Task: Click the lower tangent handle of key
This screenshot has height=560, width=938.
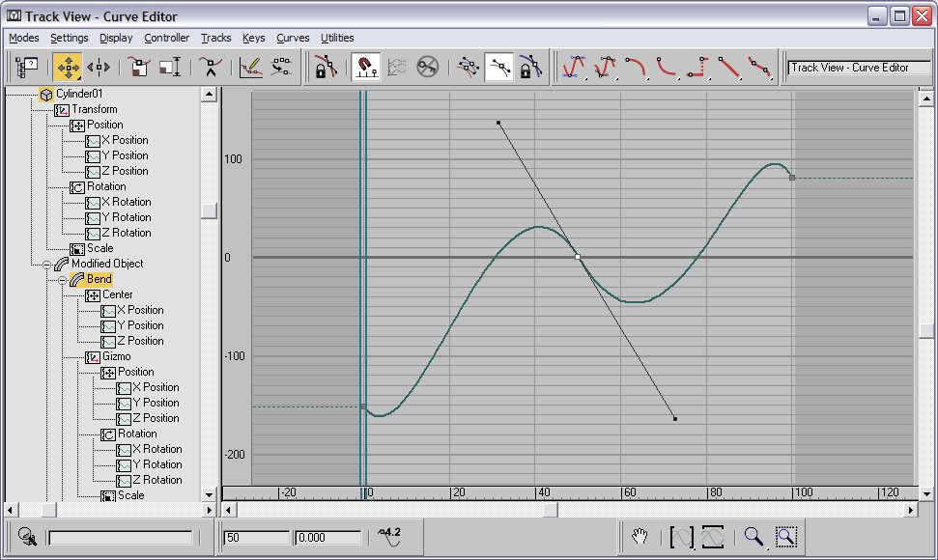Action: tap(675, 419)
